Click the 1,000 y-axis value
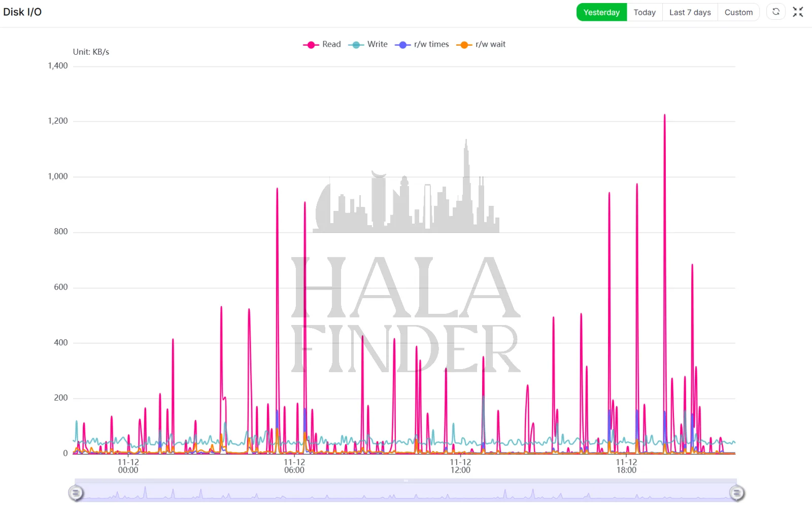Viewport: 812px width, 506px height. click(58, 176)
